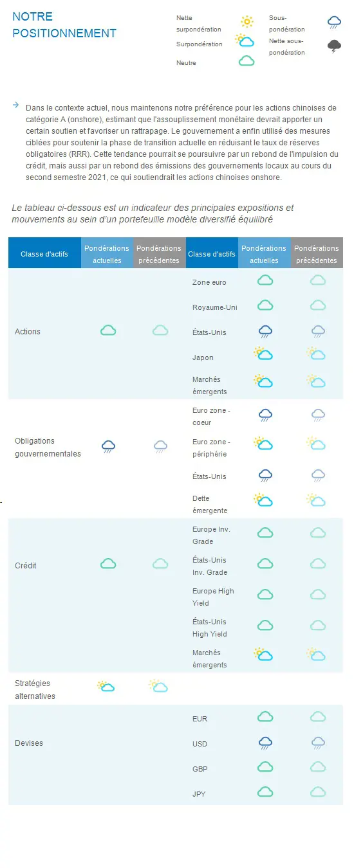The height and width of the screenshot is (868, 354).
Task: Click current sun-cloud icon for Dette émergente
Action: (263, 500)
